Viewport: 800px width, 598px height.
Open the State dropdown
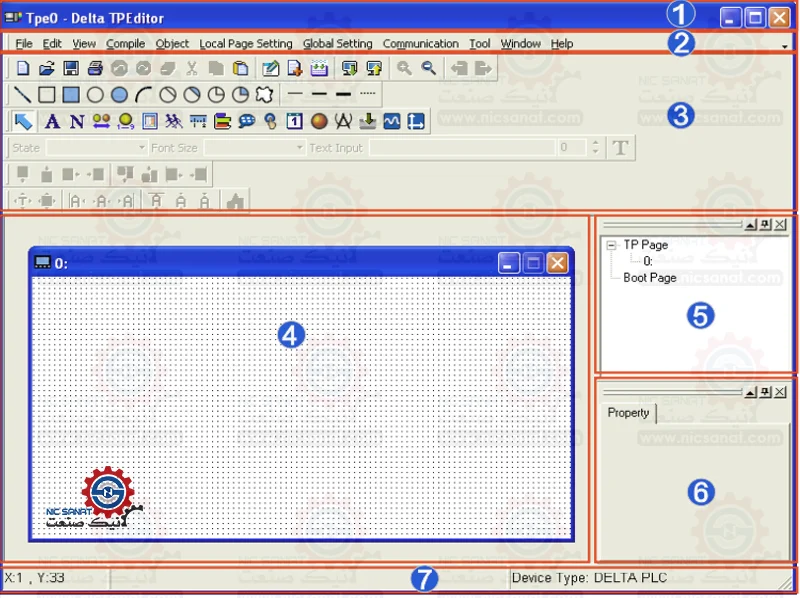pyautogui.click(x=140, y=148)
